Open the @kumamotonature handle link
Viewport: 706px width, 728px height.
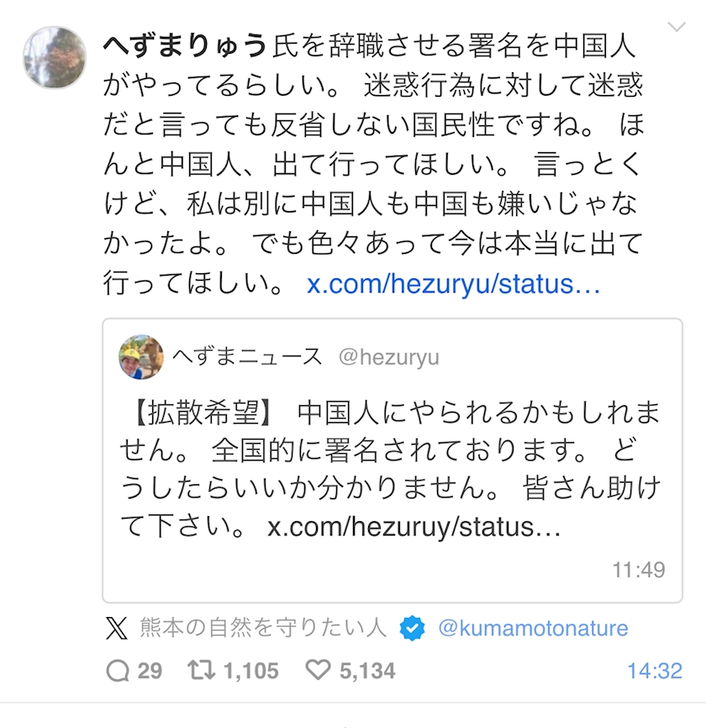533,628
